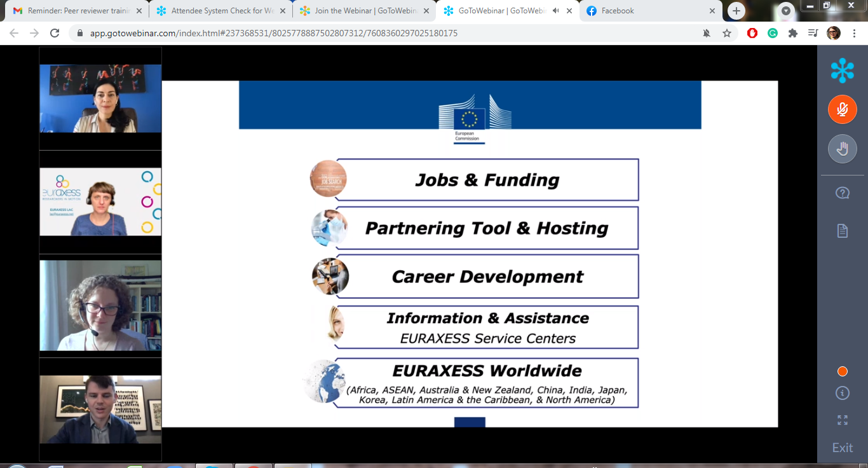Open the tab search dropdown arrow
The height and width of the screenshot is (468, 868).
[786, 11]
